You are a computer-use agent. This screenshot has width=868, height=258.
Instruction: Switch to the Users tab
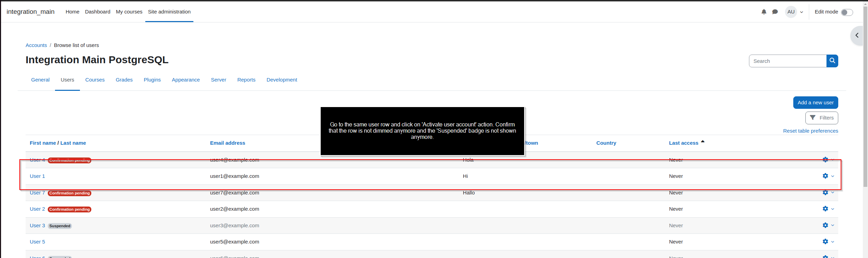coord(67,80)
